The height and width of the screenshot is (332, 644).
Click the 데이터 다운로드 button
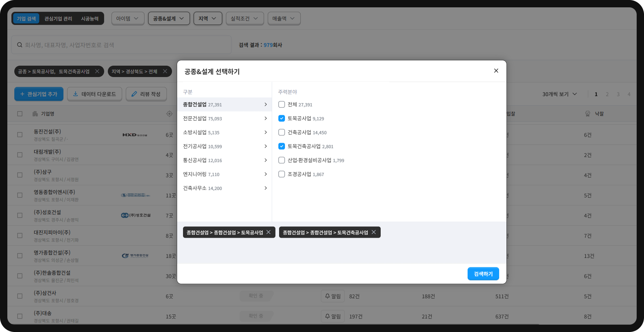[x=95, y=94]
